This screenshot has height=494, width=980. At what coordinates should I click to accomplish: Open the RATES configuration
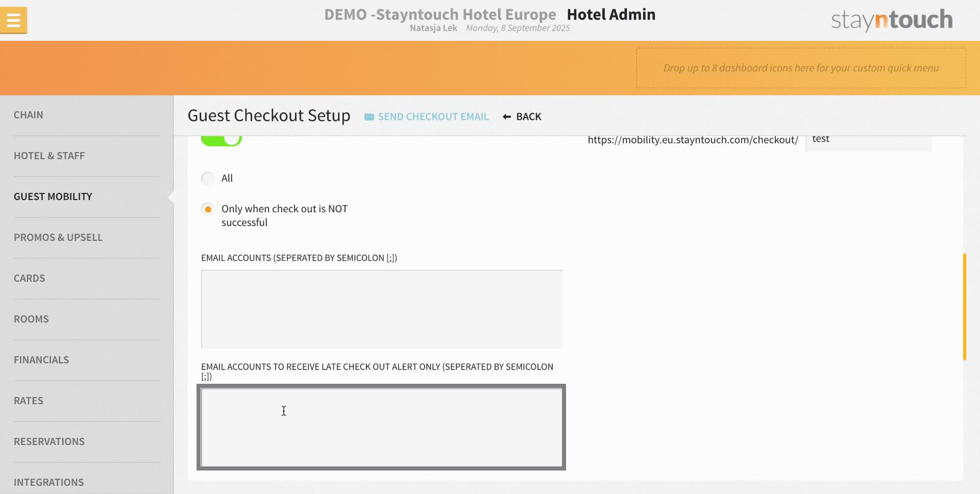pos(29,401)
